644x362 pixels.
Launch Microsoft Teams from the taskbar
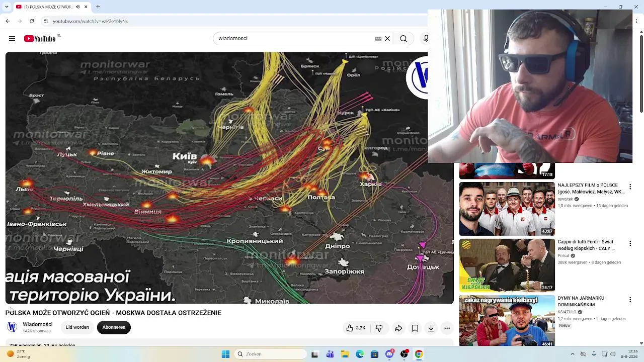click(x=330, y=354)
